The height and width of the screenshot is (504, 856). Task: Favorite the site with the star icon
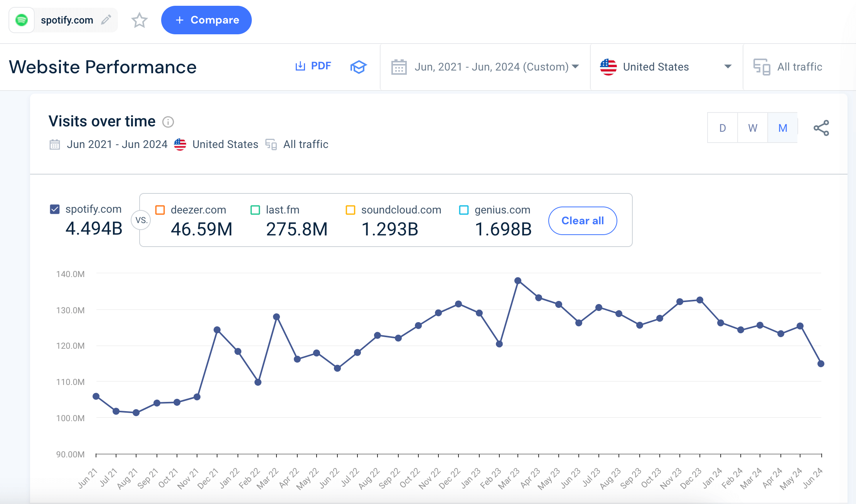(x=139, y=20)
